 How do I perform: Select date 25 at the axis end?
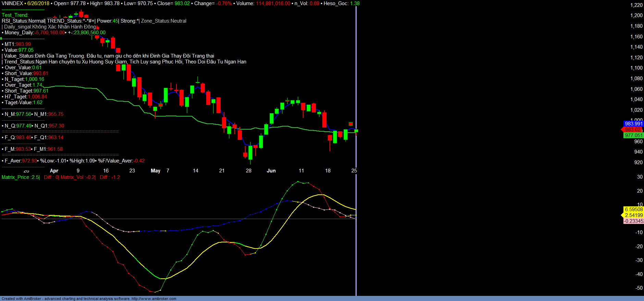[x=354, y=171]
